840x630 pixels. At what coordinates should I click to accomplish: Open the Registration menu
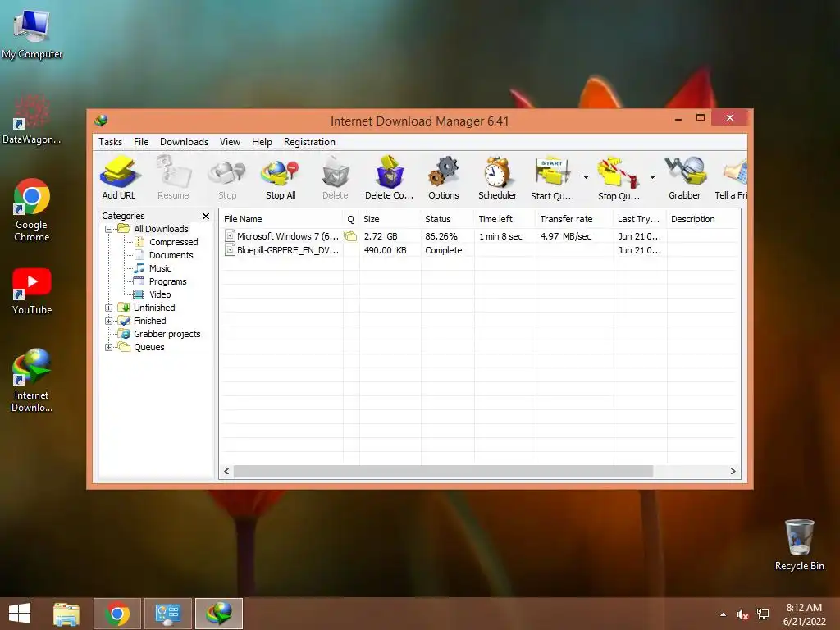[x=309, y=142]
